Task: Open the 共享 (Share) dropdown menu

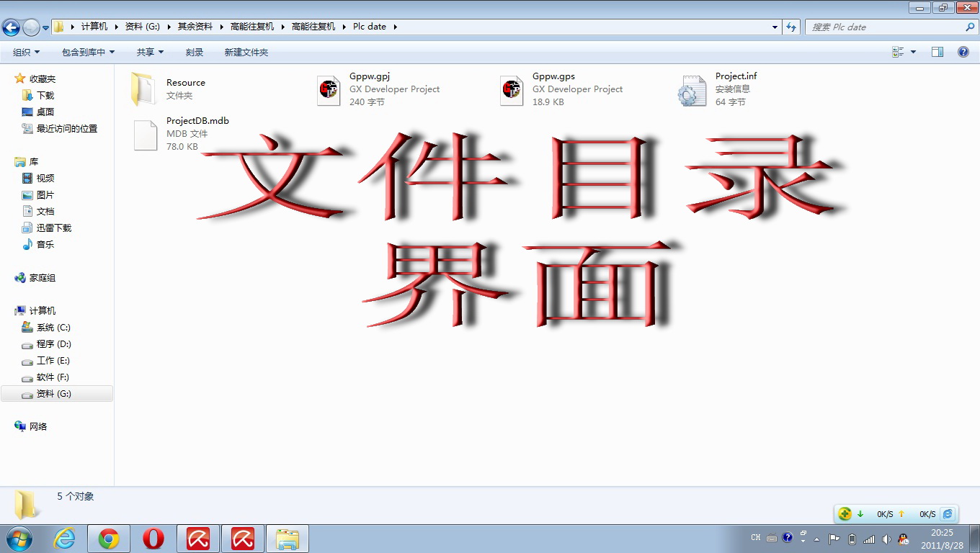Action: (150, 53)
